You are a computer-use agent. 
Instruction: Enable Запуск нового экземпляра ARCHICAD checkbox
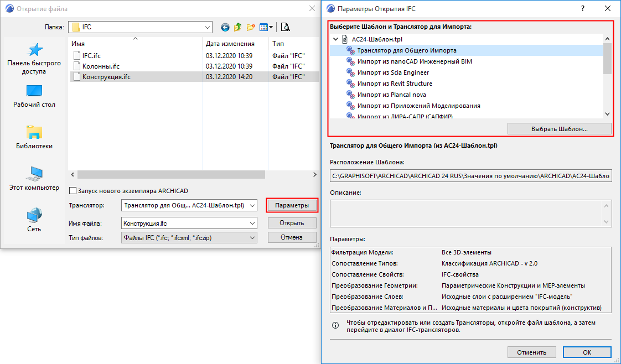pyautogui.click(x=73, y=191)
